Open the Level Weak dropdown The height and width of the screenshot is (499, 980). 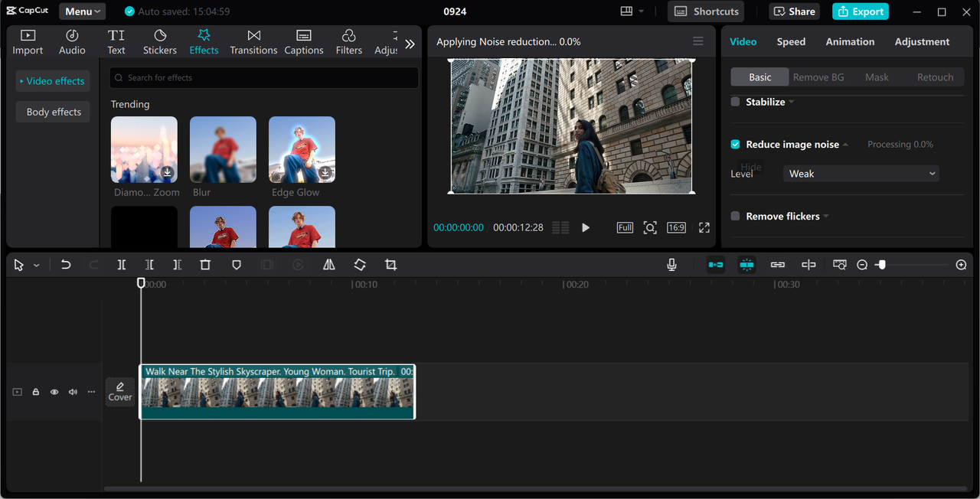(x=861, y=174)
